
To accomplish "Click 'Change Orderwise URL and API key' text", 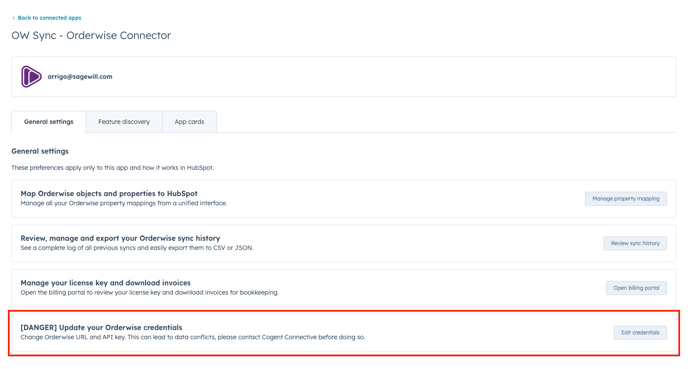I will tap(193, 337).
